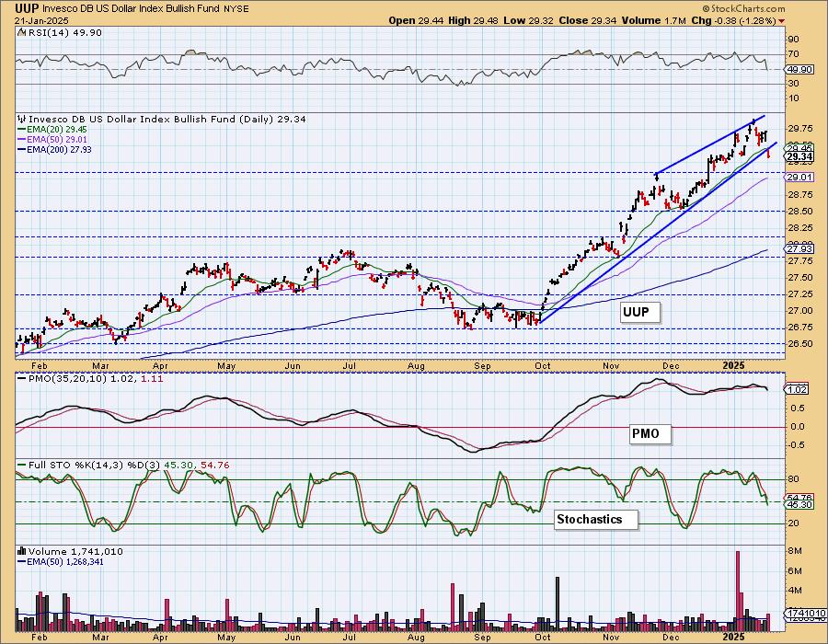Viewport: 828px width, 644px height.
Task: Click the 70 level on RSI axis
Action: (793, 54)
